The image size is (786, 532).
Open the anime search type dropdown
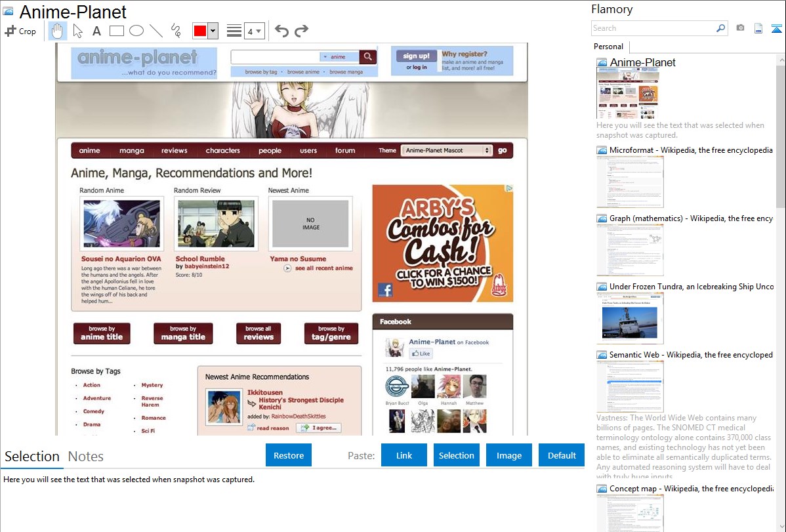[339, 56]
